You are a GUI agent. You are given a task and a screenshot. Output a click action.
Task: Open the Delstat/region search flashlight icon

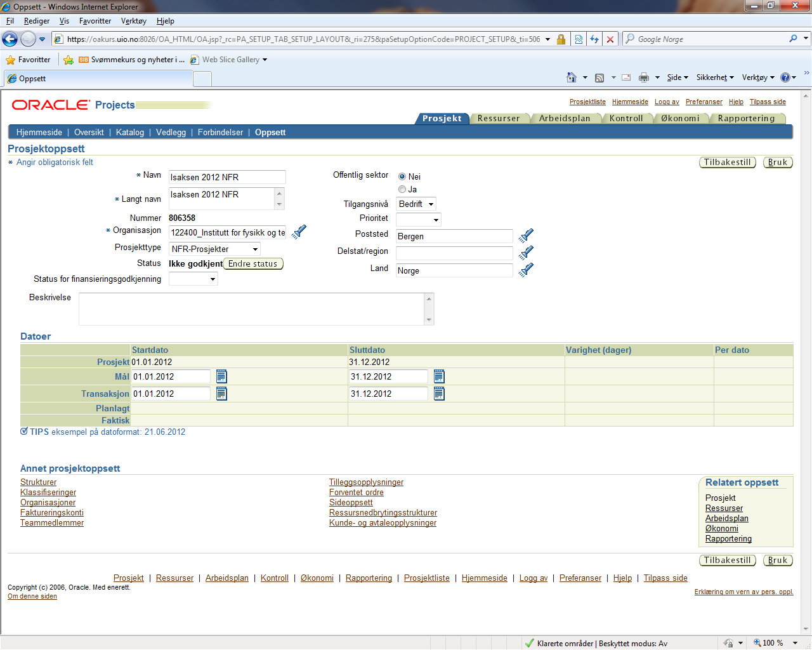526,253
